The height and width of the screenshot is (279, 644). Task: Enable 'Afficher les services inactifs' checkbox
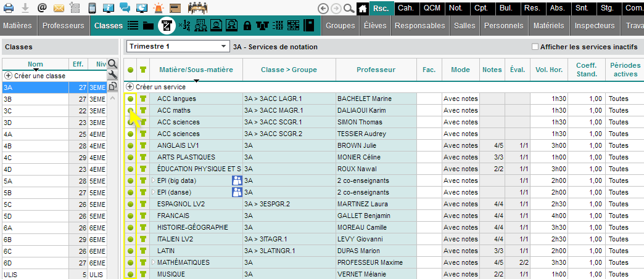click(535, 47)
